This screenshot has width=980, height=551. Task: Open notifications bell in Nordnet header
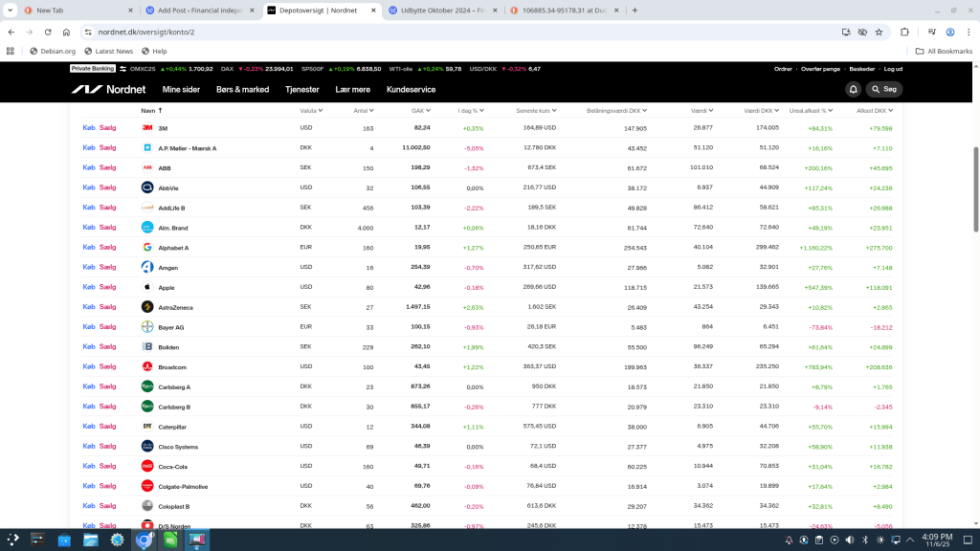853,89
